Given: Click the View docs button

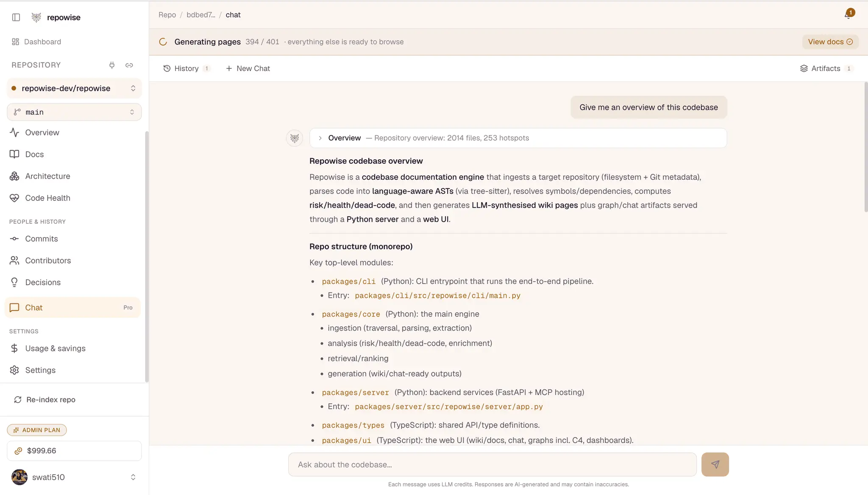Looking at the screenshot, I should [830, 42].
